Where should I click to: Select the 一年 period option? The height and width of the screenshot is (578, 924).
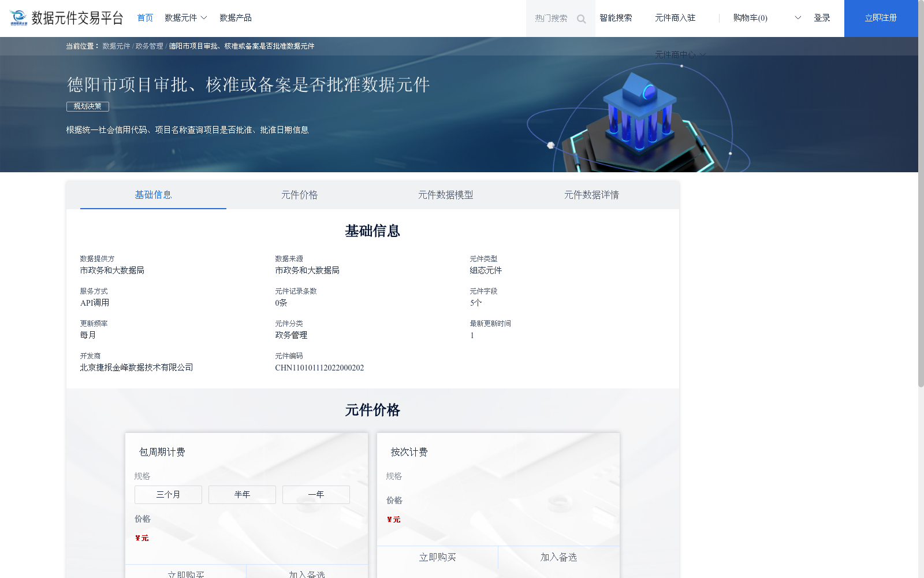pyautogui.click(x=316, y=495)
